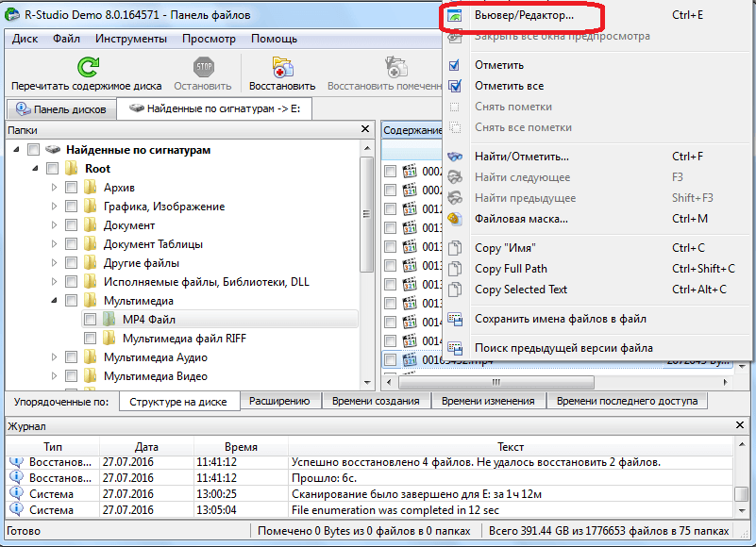Click the Viewer/Editor icon in context menu
The width and height of the screenshot is (756, 547).
click(x=455, y=16)
